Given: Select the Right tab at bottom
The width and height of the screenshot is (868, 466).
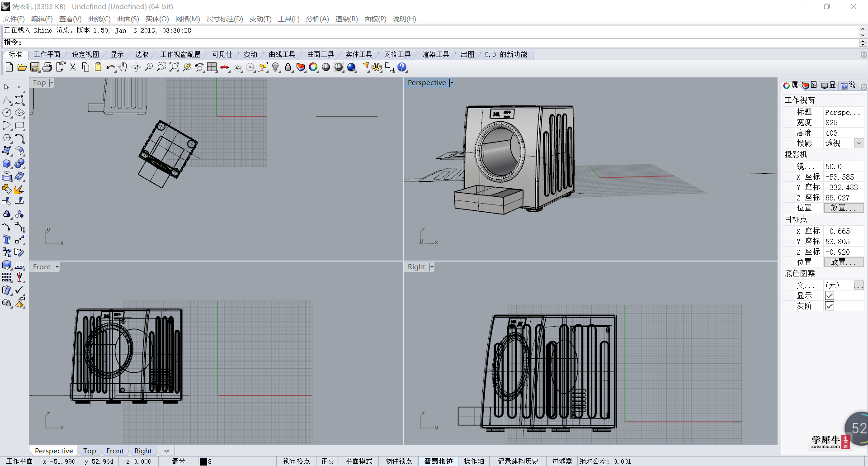Looking at the screenshot, I should [143, 451].
